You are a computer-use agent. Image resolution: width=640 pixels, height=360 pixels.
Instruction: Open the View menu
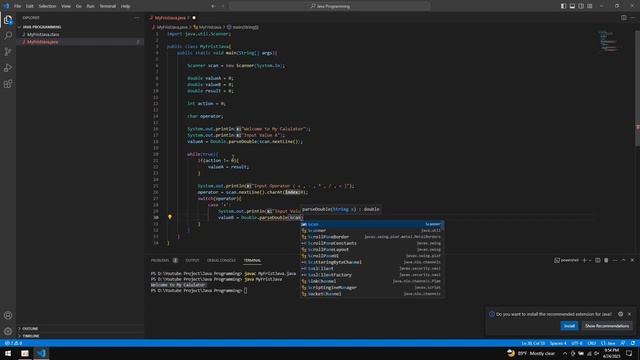click(66, 6)
